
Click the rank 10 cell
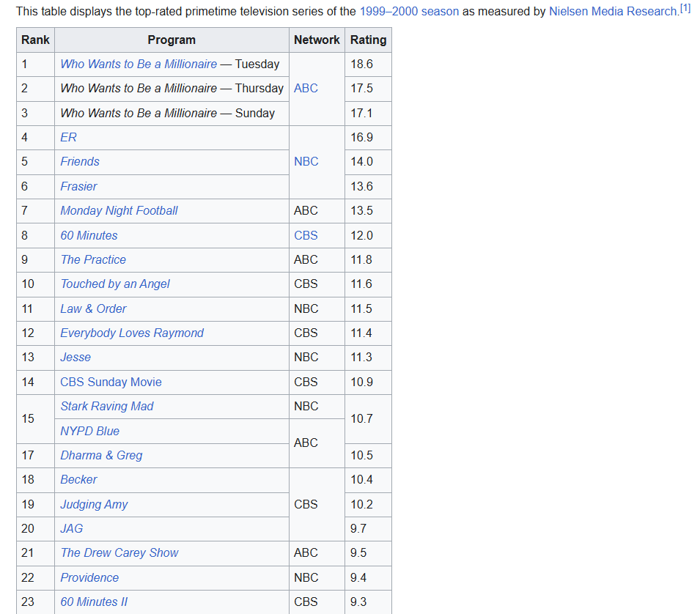(x=36, y=284)
